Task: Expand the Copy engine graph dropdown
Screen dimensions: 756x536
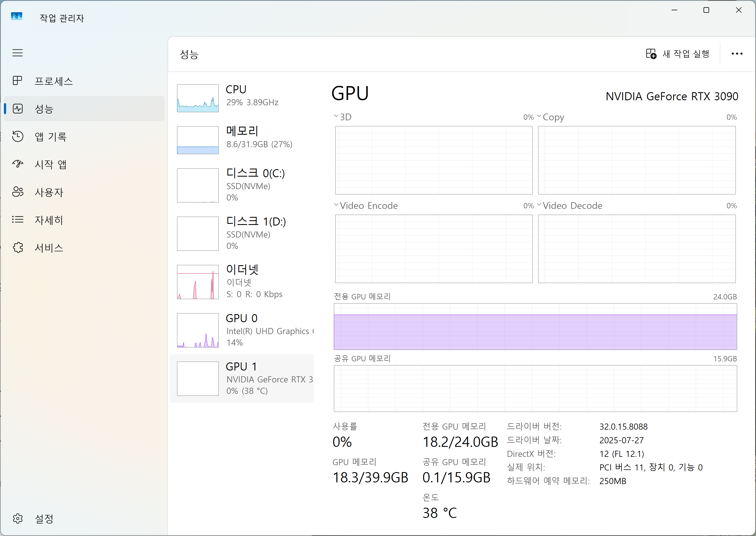Action: point(539,116)
